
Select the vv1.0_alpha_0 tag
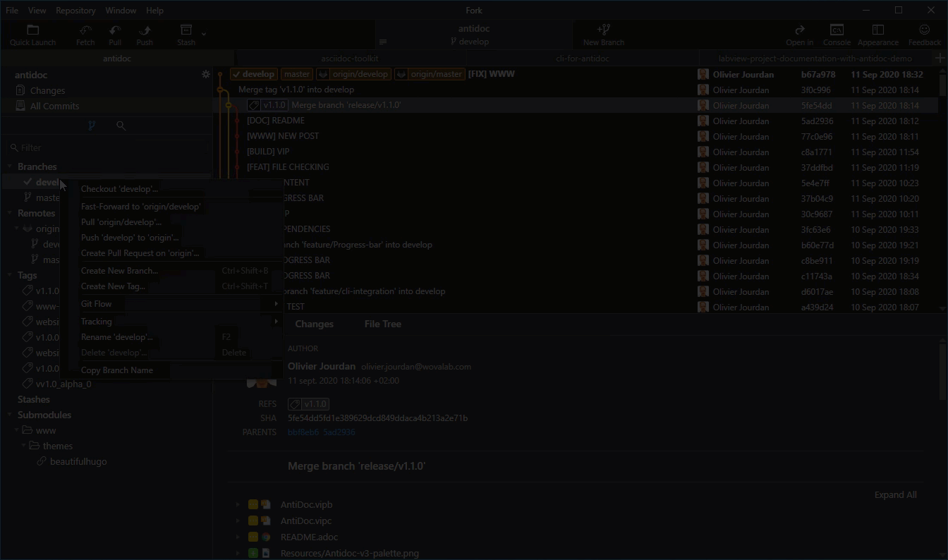pyautogui.click(x=63, y=384)
